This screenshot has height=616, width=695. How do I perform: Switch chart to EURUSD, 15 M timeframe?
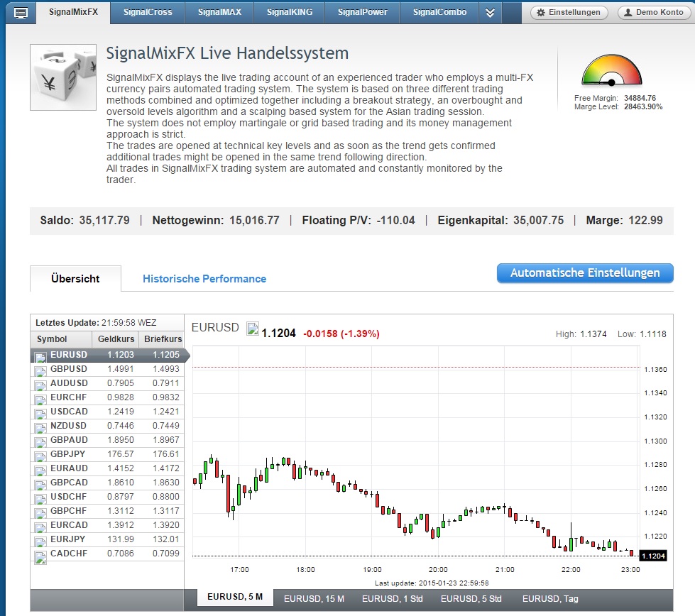pos(314,599)
